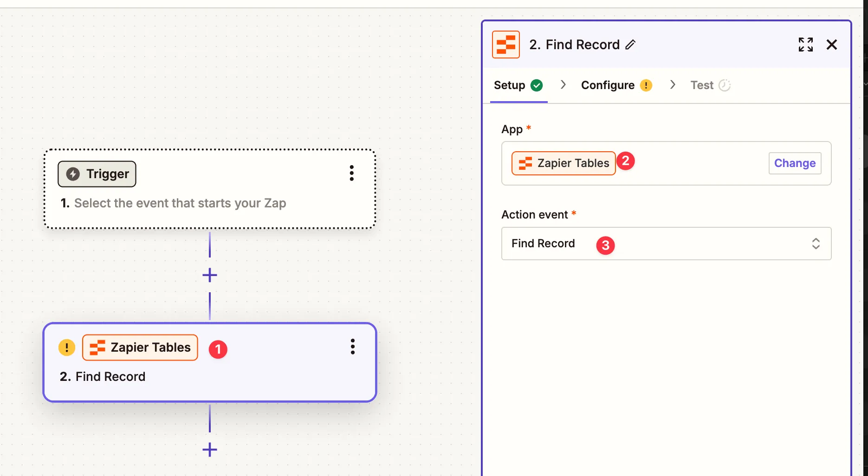Select the Zapier Tables badge on step 2
Image resolution: width=868 pixels, height=476 pixels.
click(x=140, y=347)
